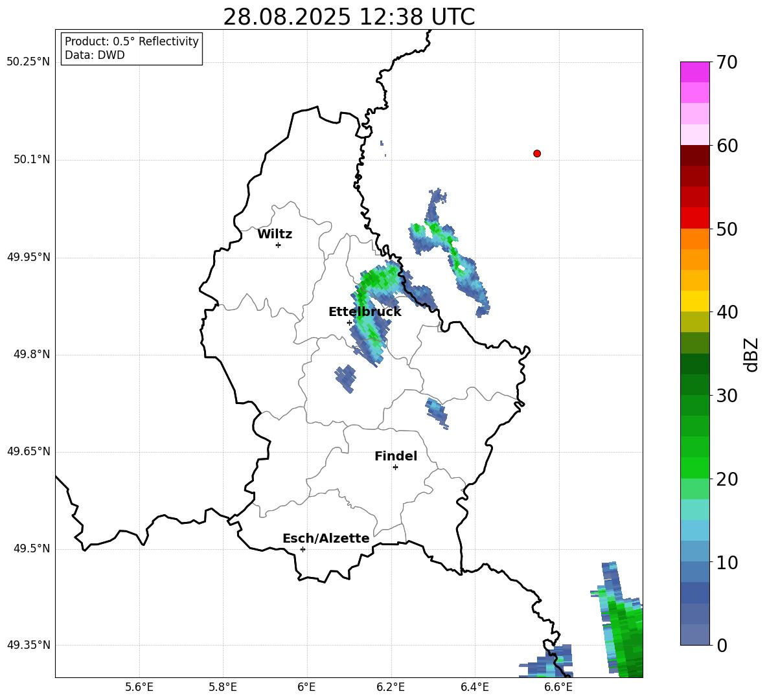The height and width of the screenshot is (700, 767).
Task: Click the 40 value on colorbar
Action: 727,312
